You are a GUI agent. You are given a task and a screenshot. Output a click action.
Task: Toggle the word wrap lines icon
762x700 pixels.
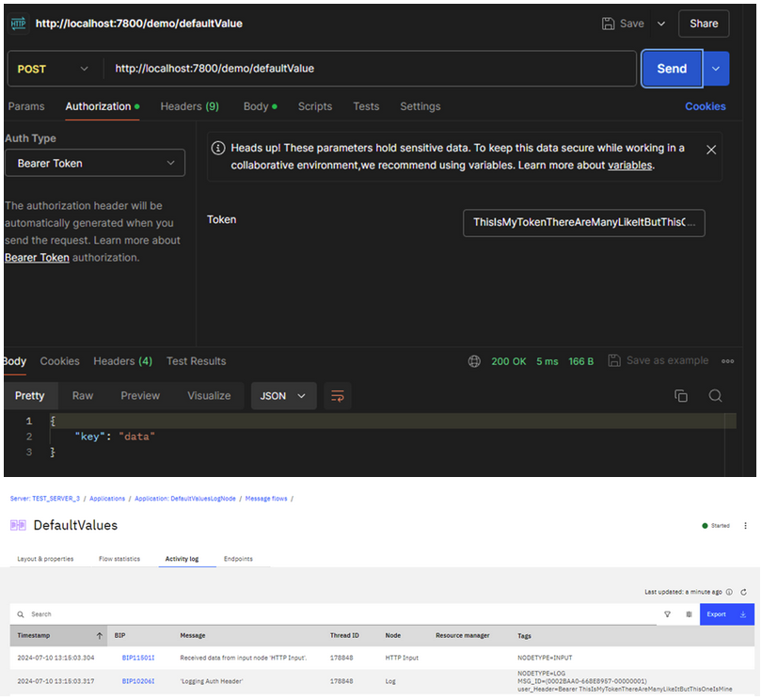point(338,396)
